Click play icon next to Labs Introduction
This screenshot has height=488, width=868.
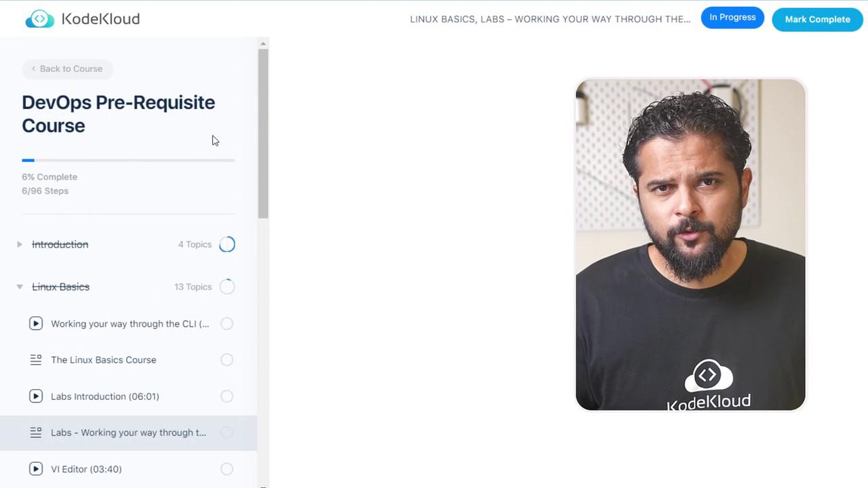pos(36,396)
